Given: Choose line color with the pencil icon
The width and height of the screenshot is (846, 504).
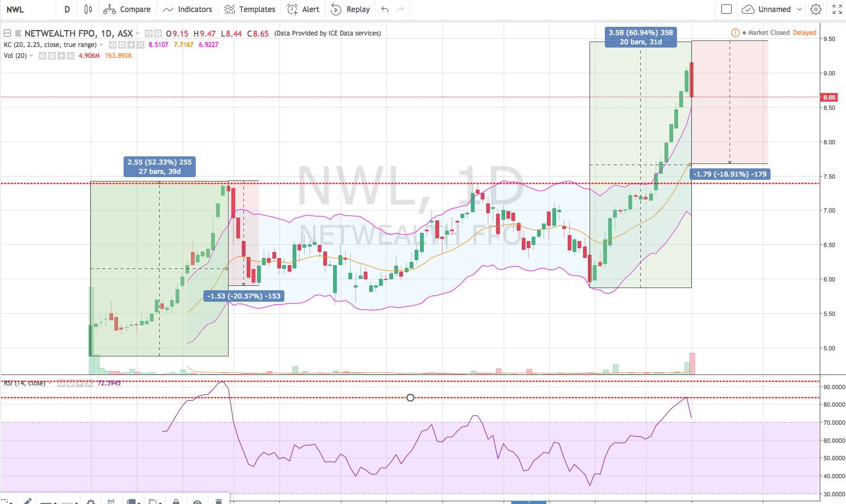Looking at the screenshot, I should pyautogui.click(x=27, y=500).
